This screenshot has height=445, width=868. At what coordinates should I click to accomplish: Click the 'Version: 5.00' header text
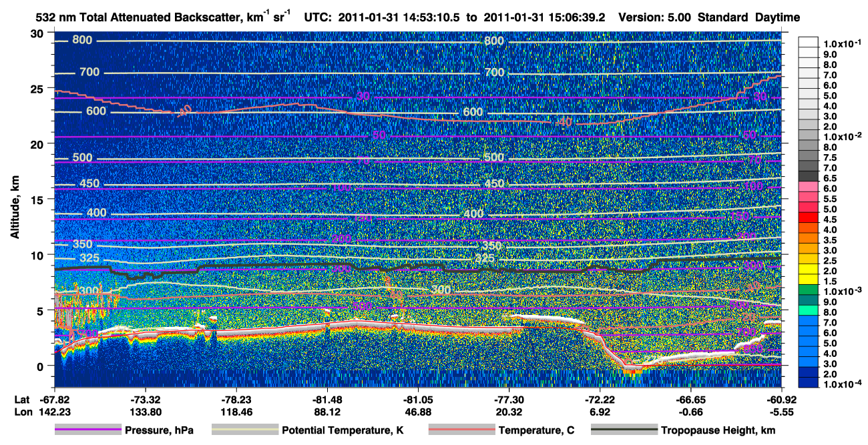click(656, 18)
